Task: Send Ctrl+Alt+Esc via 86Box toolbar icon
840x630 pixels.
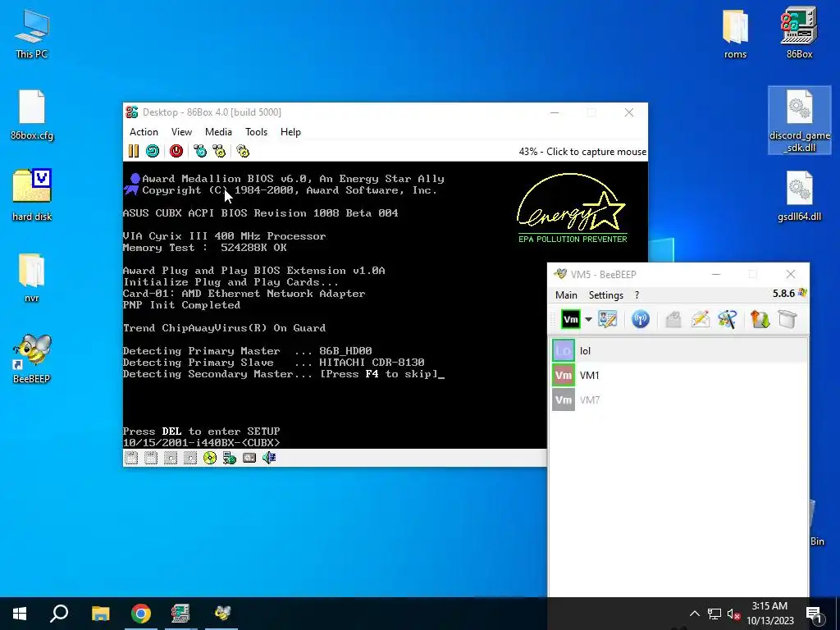Action: click(219, 152)
